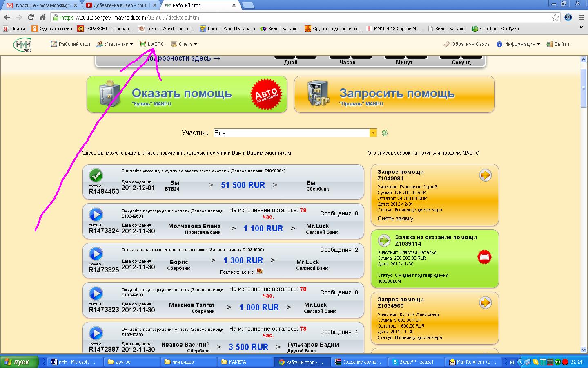Screen dimensions: 588x368
Task: Click Снять заявку link on request Z1049081
Action: coord(395,218)
